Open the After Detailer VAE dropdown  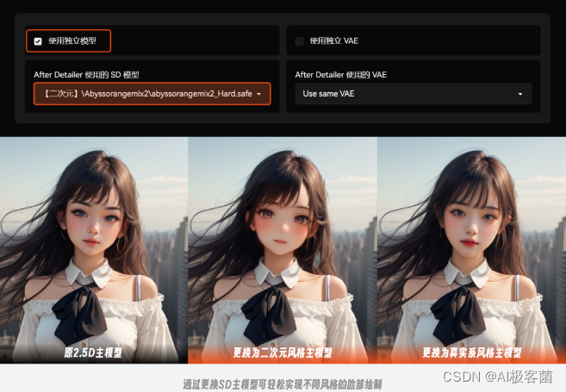click(414, 94)
